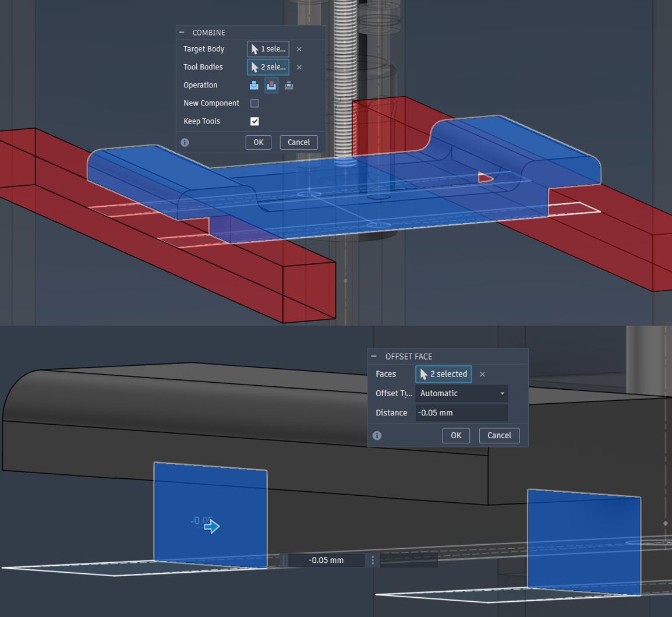Clear the Faces selection with X
This screenshot has width=672, height=617.
(482, 374)
